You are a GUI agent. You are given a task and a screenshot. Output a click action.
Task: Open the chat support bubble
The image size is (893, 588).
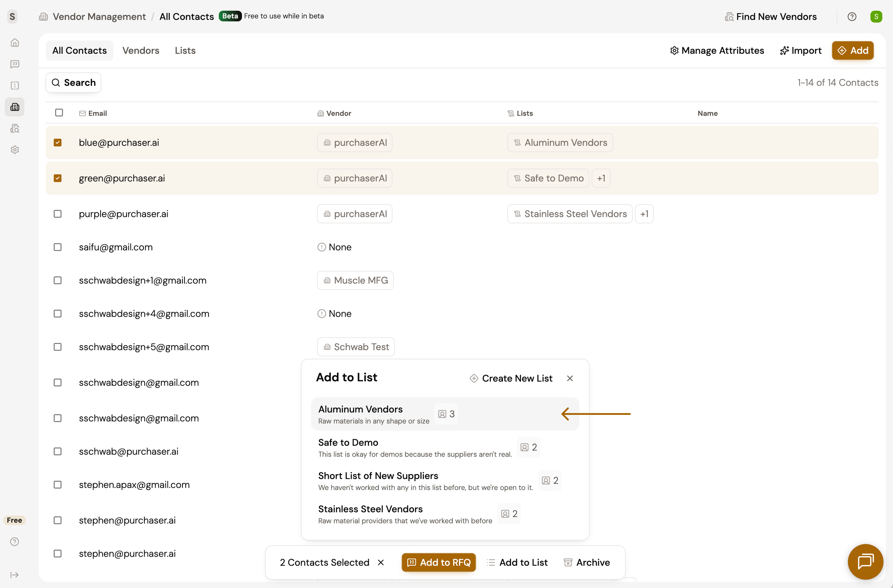click(x=865, y=561)
